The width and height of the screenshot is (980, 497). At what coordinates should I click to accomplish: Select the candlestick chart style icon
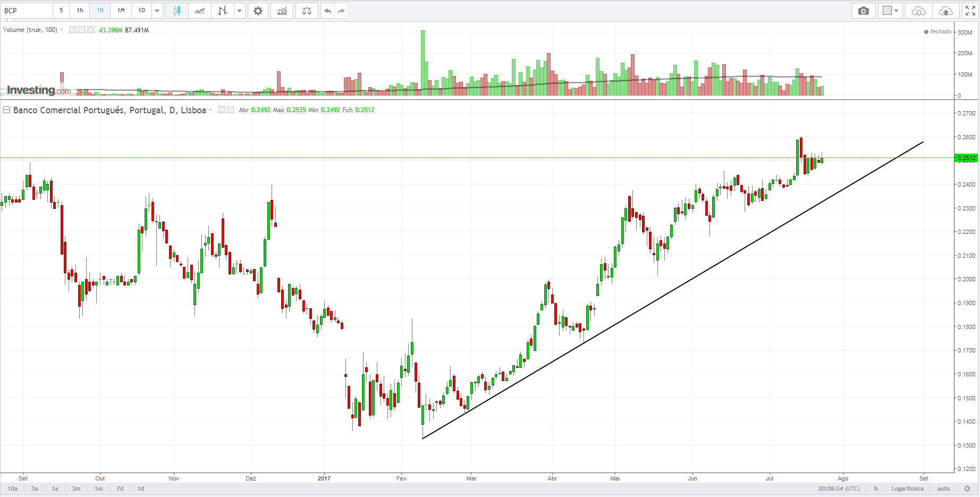(177, 11)
